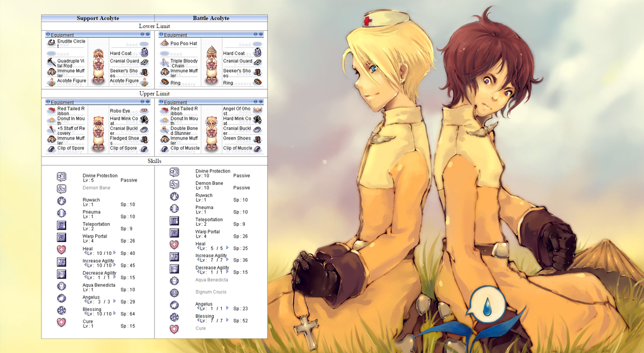Select the Support Acolyte column header
This screenshot has width=644, height=353.
pyautogui.click(x=98, y=18)
